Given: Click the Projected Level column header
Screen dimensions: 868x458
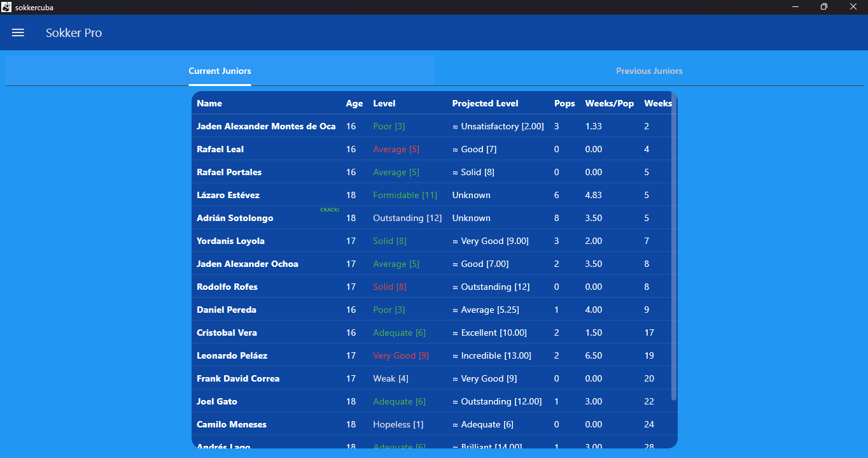Looking at the screenshot, I should pos(485,103).
